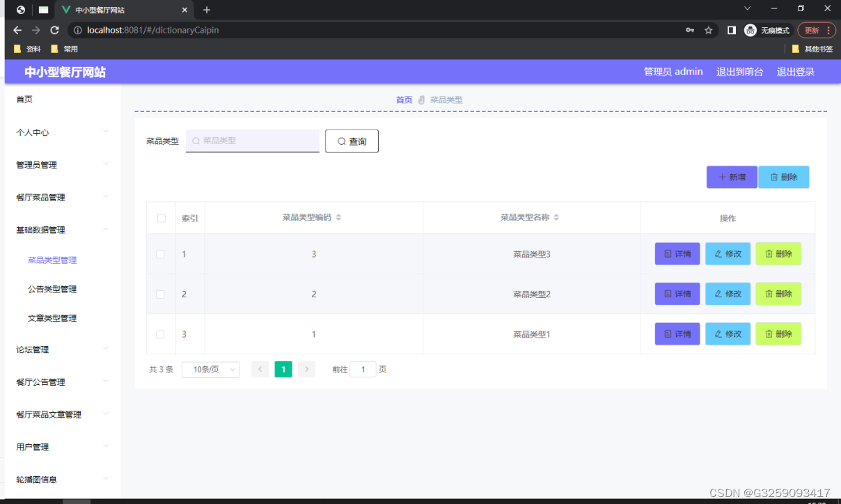Toggle the browser side panel icon

click(732, 31)
